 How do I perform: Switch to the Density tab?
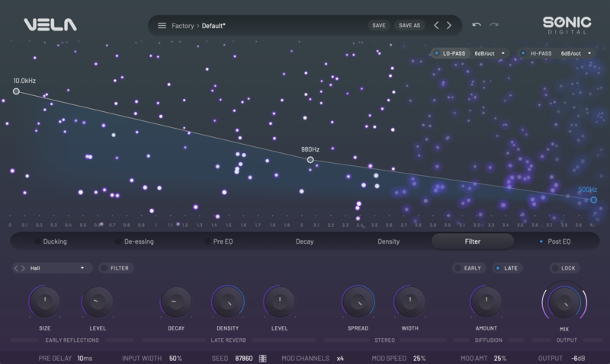click(x=388, y=241)
